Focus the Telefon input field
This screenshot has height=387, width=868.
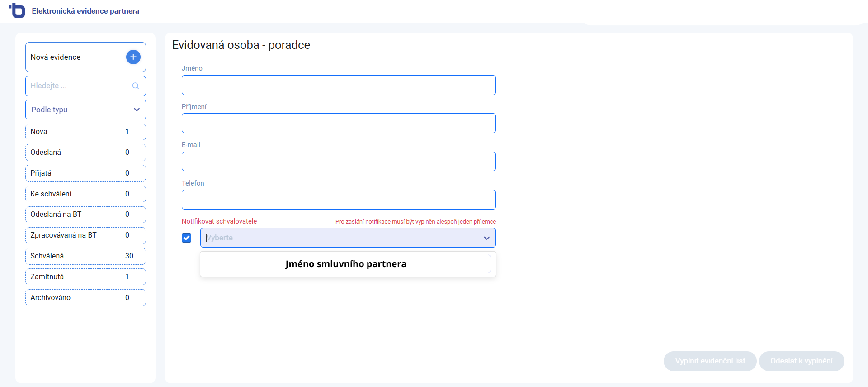click(339, 200)
